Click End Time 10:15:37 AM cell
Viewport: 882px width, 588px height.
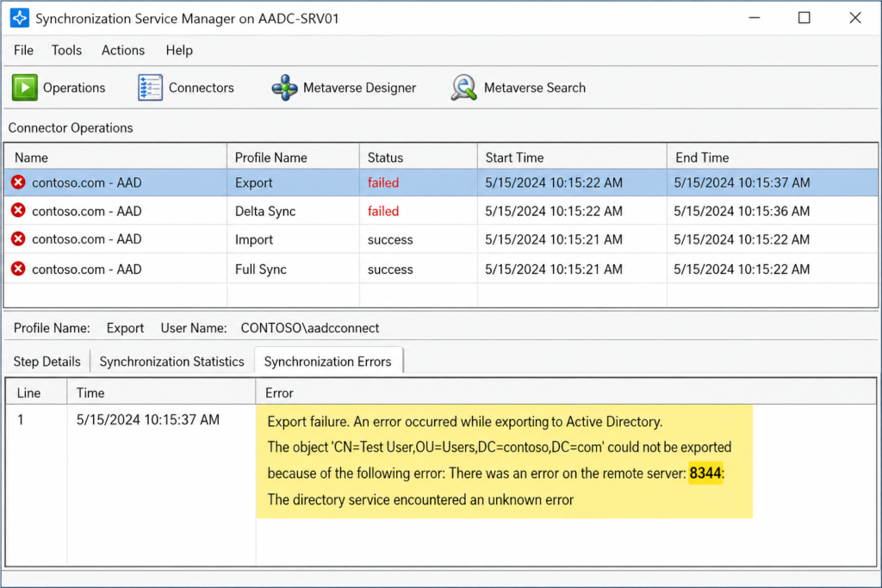coord(742,183)
